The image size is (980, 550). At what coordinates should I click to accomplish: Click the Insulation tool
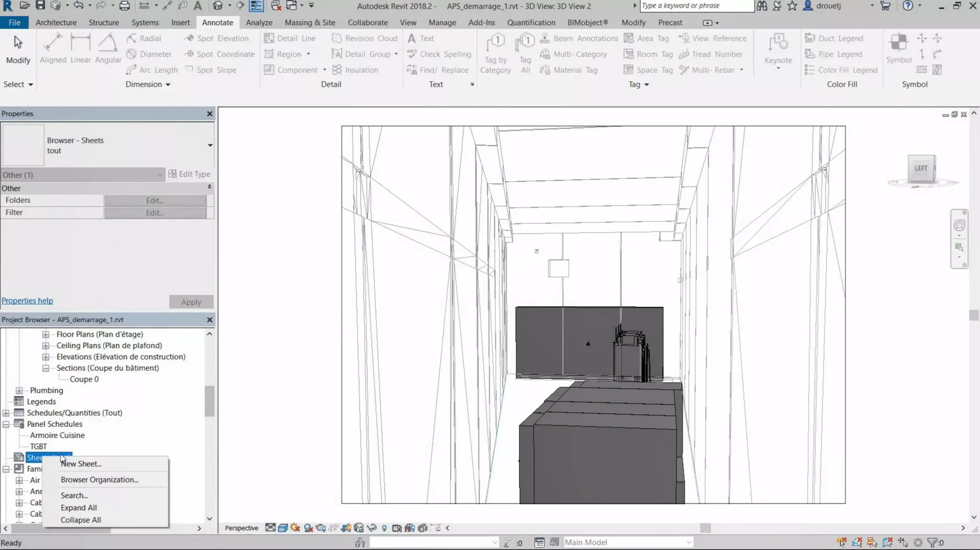click(x=355, y=70)
